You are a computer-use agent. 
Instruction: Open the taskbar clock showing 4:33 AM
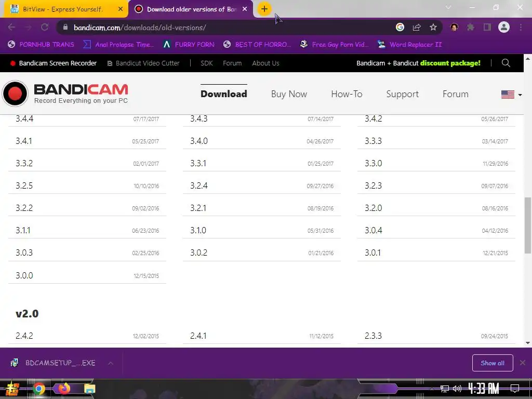pyautogui.click(x=484, y=389)
